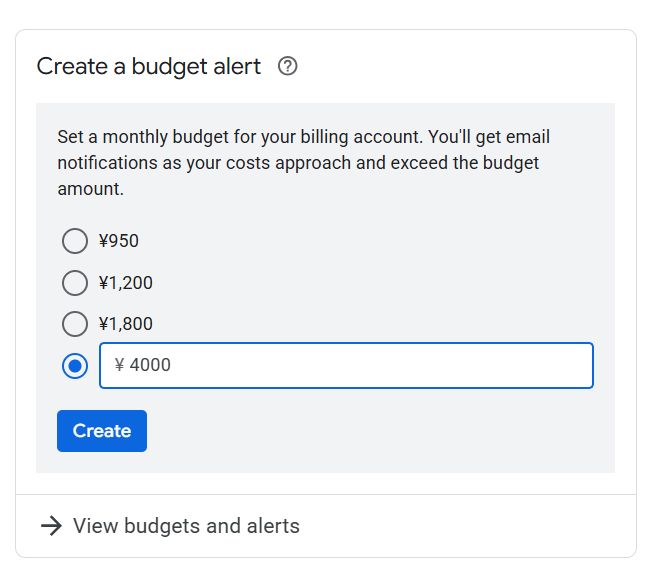The height and width of the screenshot is (574, 648).
Task: Select the custom amount radio button
Action: point(75,366)
